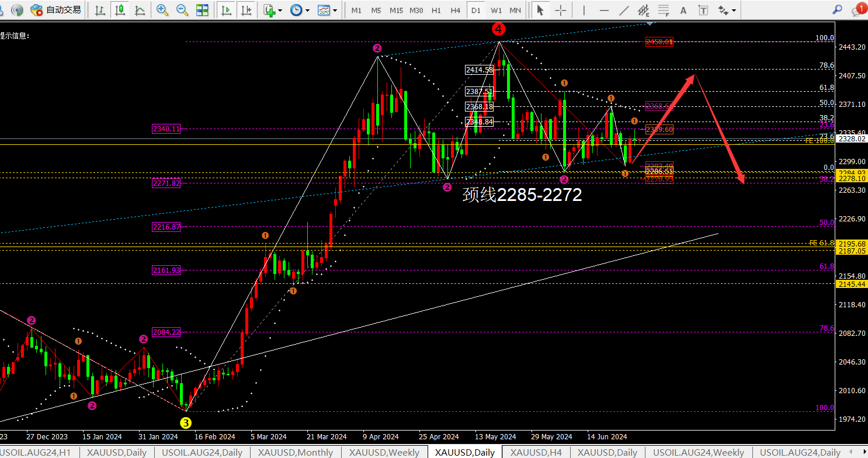868x458 pixels.
Task: Zoom in on the chart
Action: point(162,10)
